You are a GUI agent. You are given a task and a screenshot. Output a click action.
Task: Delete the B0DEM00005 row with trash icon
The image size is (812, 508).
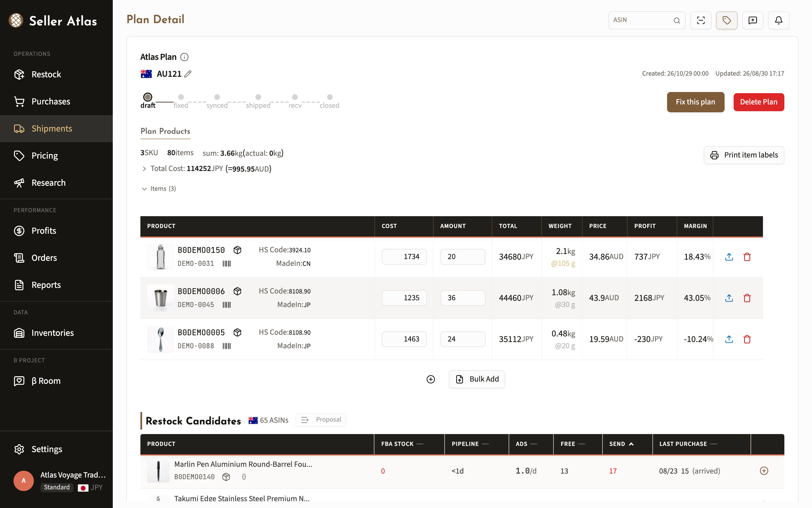pyautogui.click(x=747, y=339)
